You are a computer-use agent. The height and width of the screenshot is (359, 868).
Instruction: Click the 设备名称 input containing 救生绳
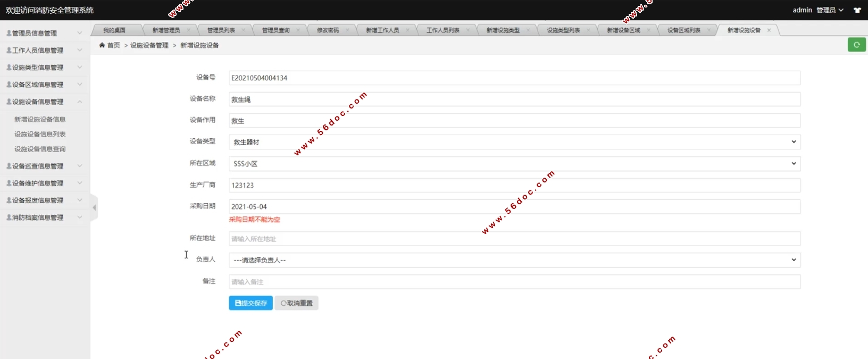click(515, 99)
